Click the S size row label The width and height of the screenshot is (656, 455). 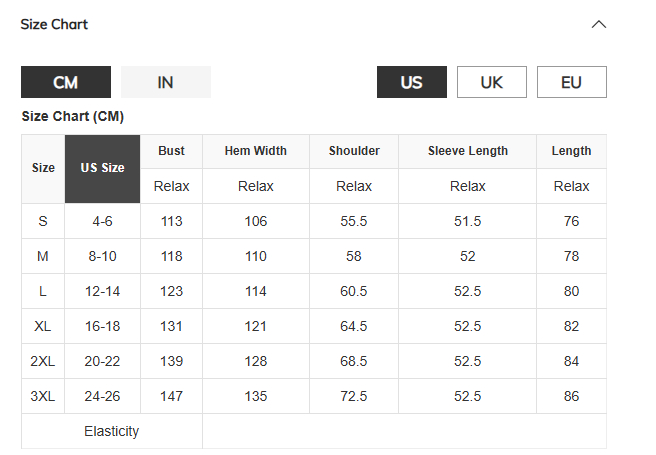(43, 221)
